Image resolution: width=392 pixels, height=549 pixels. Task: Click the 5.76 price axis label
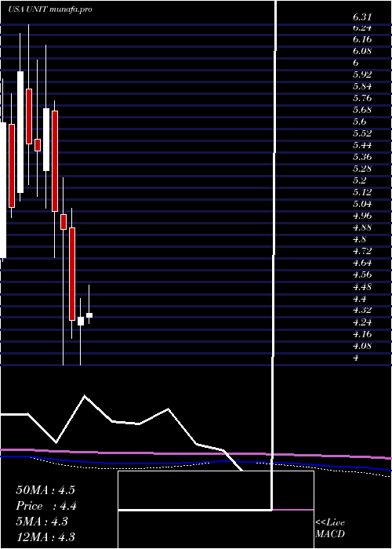coord(362,98)
